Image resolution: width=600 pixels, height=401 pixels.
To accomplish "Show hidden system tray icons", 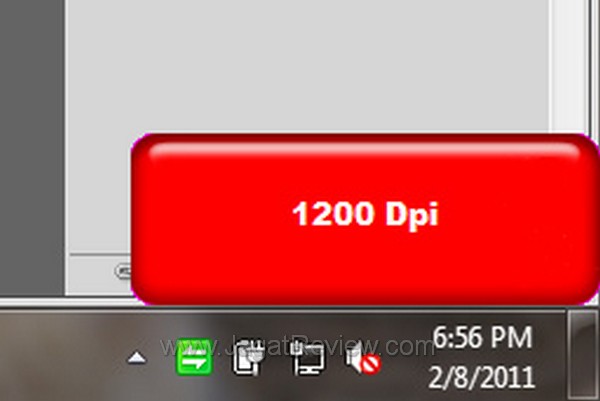I will pyautogui.click(x=137, y=358).
